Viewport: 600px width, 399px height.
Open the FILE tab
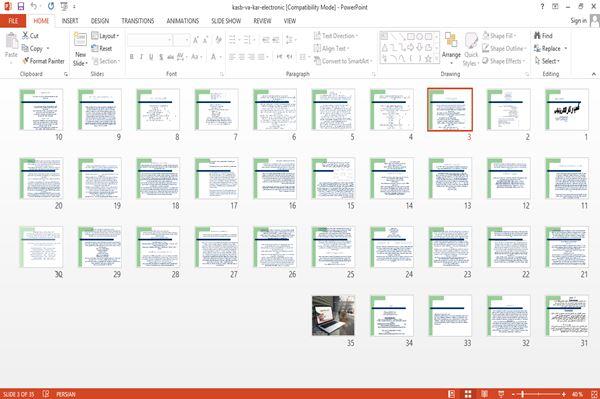13,21
